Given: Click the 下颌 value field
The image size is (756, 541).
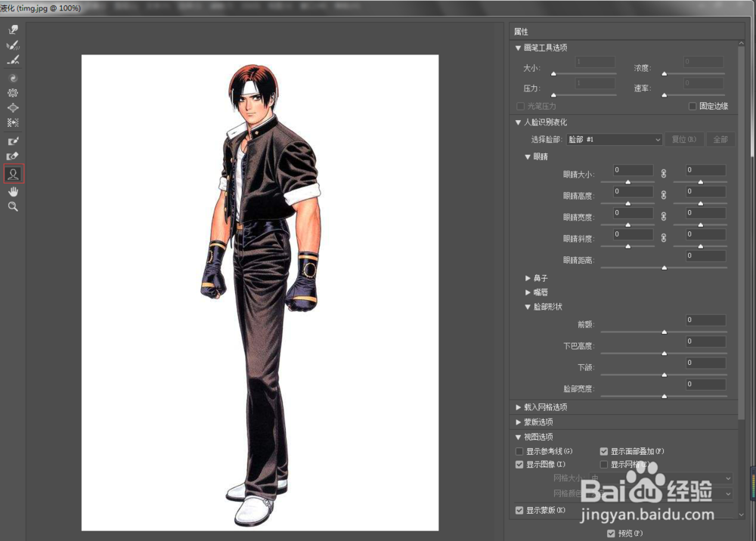Looking at the screenshot, I should (706, 363).
